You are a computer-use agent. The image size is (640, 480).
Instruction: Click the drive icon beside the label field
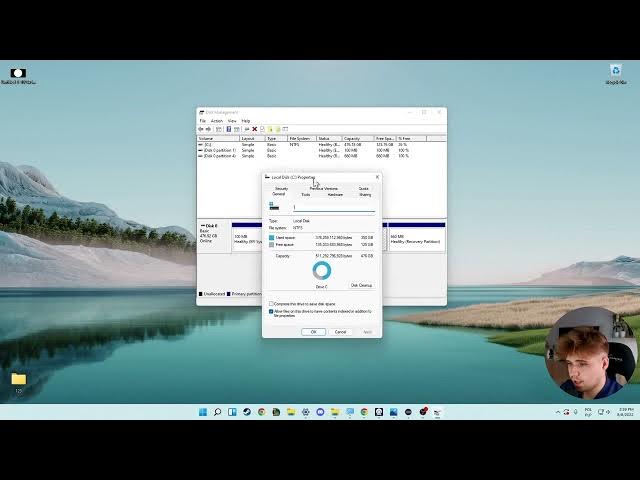274,206
